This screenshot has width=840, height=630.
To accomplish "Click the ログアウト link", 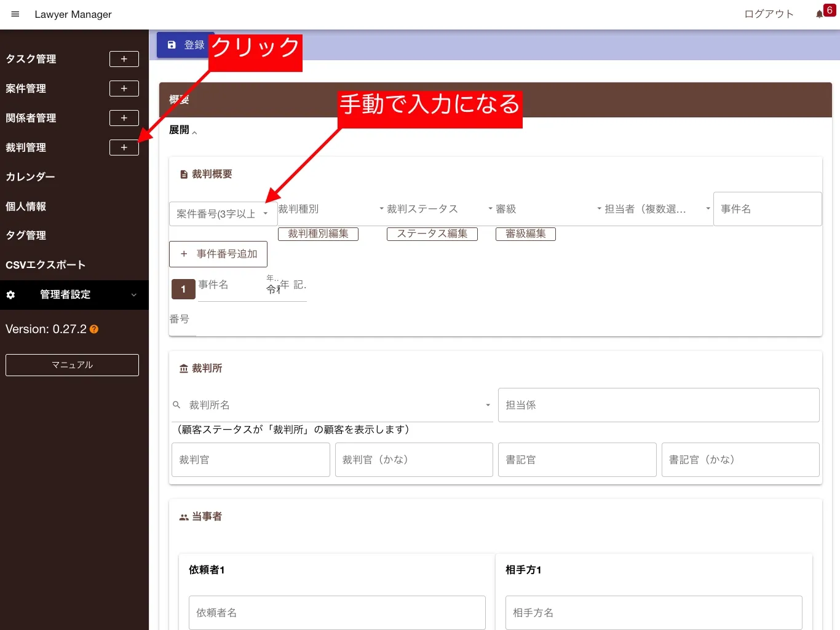I will [x=769, y=14].
